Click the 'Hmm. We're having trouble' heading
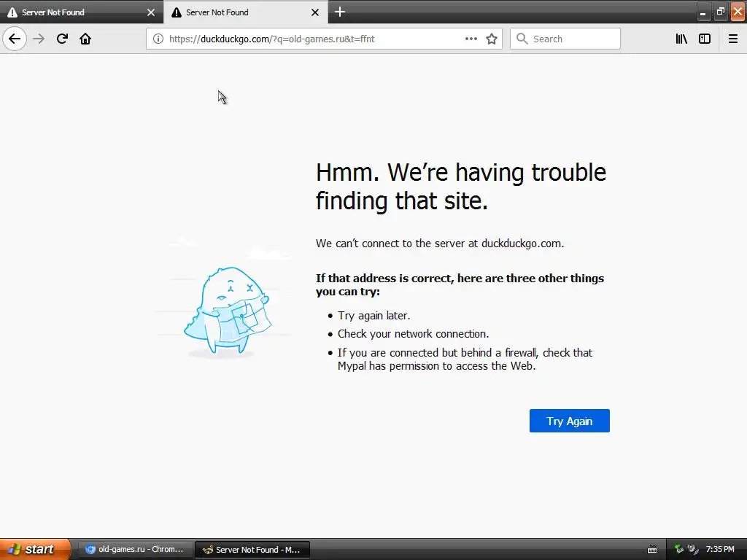Viewport: 747px width, 560px height. (461, 186)
